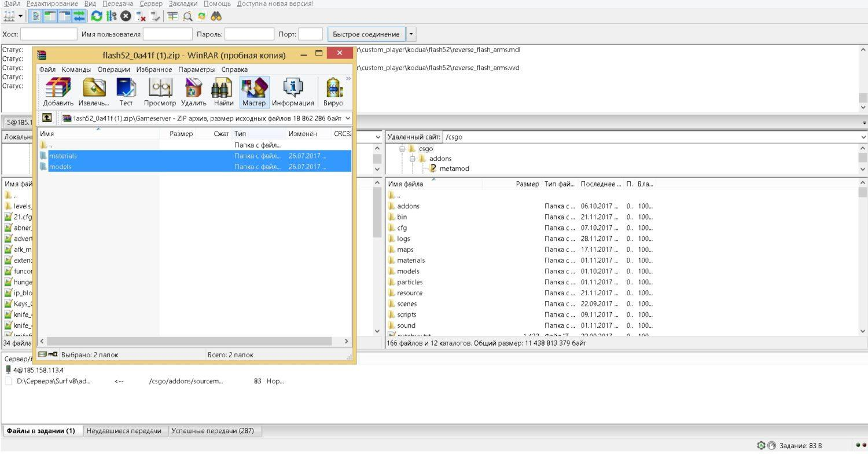Image resolution: width=868 pixels, height=454 pixels.
Task: Open the FileZilla Site Manager icon
Action: 9,16
